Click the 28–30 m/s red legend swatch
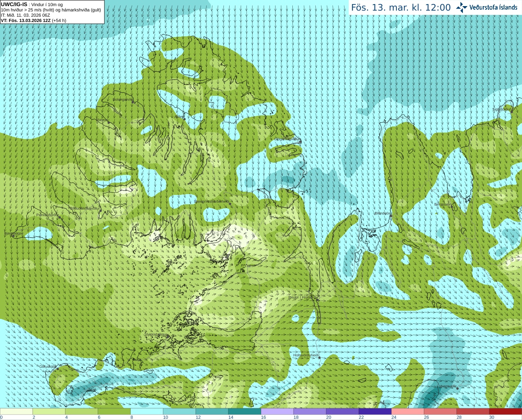The height and width of the screenshot is (420, 522). tap(473, 411)
